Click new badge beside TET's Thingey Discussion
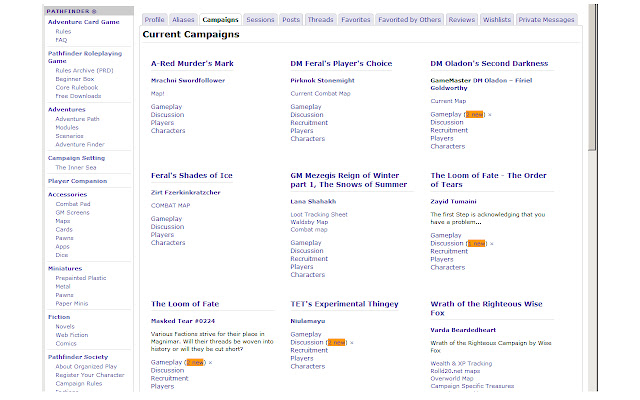 [x=336, y=342]
